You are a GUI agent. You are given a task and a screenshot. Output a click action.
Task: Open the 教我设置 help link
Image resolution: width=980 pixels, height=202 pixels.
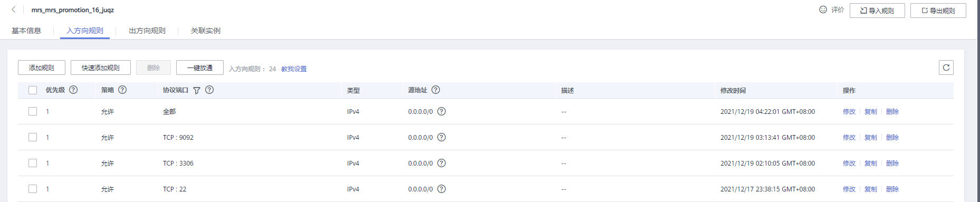point(294,69)
